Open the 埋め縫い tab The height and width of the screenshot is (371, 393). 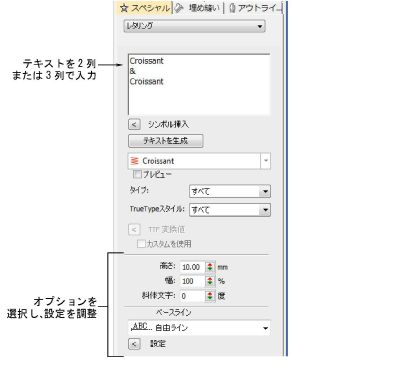pos(198,8)
